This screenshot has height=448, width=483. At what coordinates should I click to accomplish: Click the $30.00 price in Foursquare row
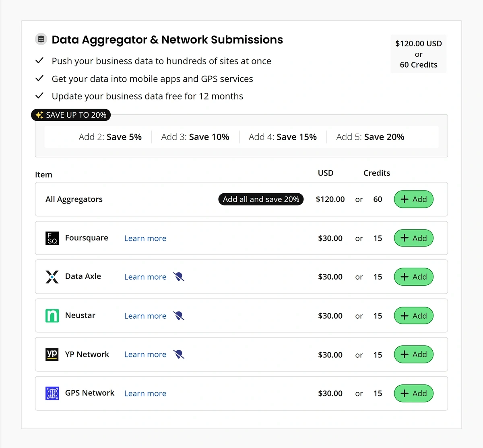coord(330,239)
